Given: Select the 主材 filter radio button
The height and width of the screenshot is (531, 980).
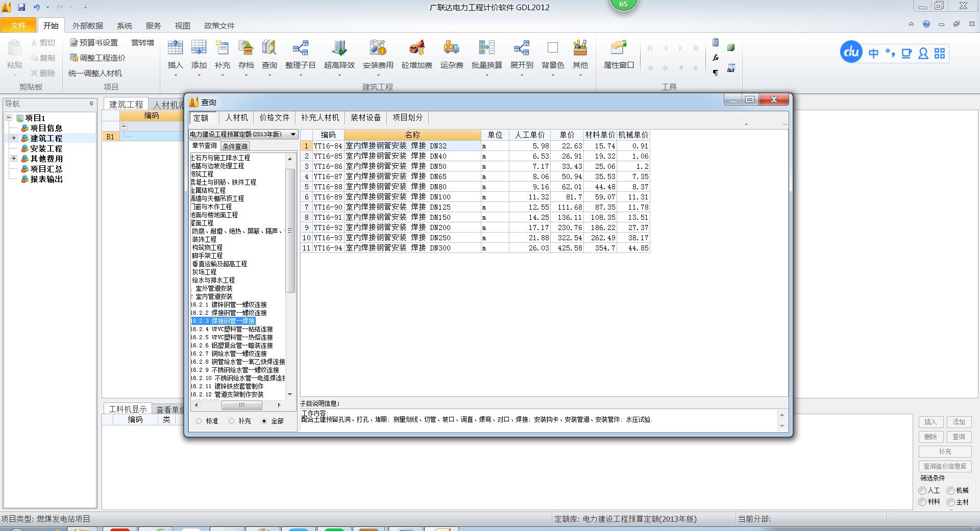Looking at the screenshot, I should point(951,502).
